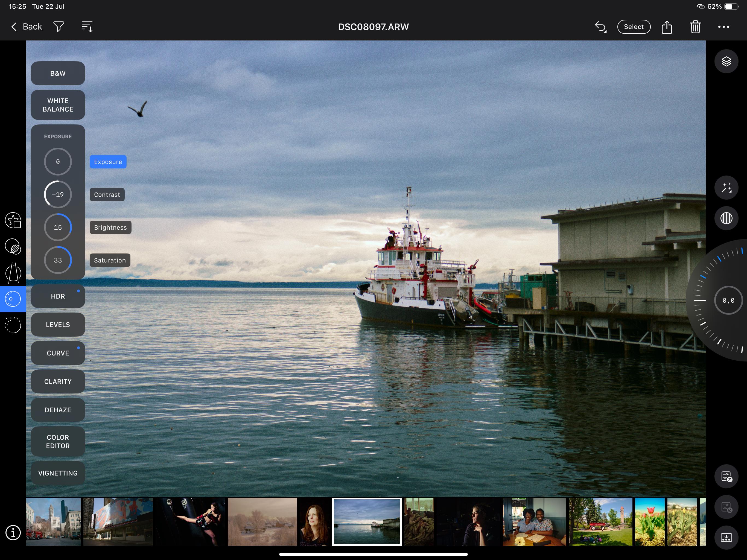Expand the White Balance panel
Viewport: 747px width, 560px height.
pyautogui.click(x=58, y=105)
